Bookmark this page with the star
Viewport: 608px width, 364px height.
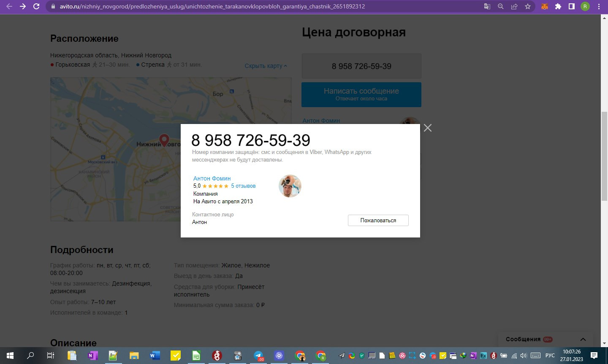point(528,6)
